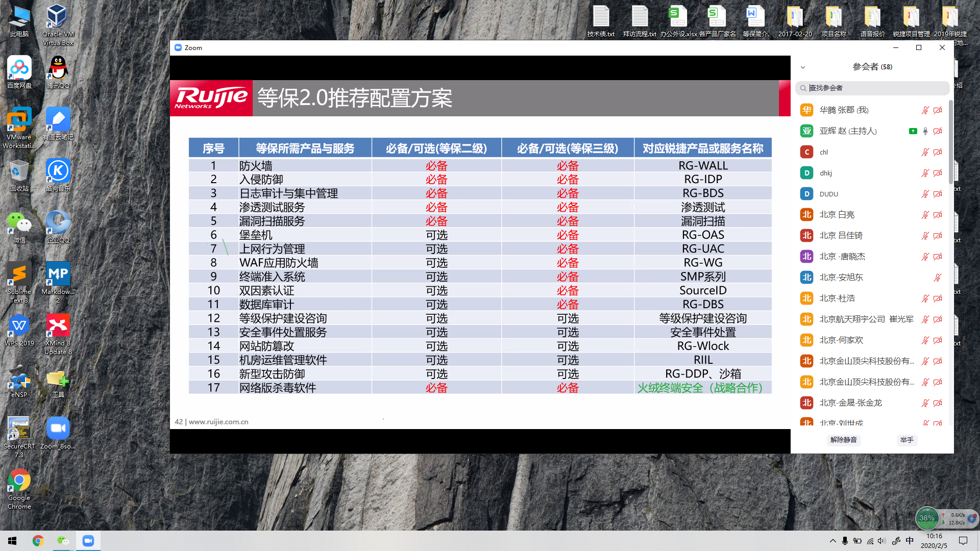
Task: Open the 2017-02-20 folder on desktop
Action: pyautogui.click(x=795, y=21)
